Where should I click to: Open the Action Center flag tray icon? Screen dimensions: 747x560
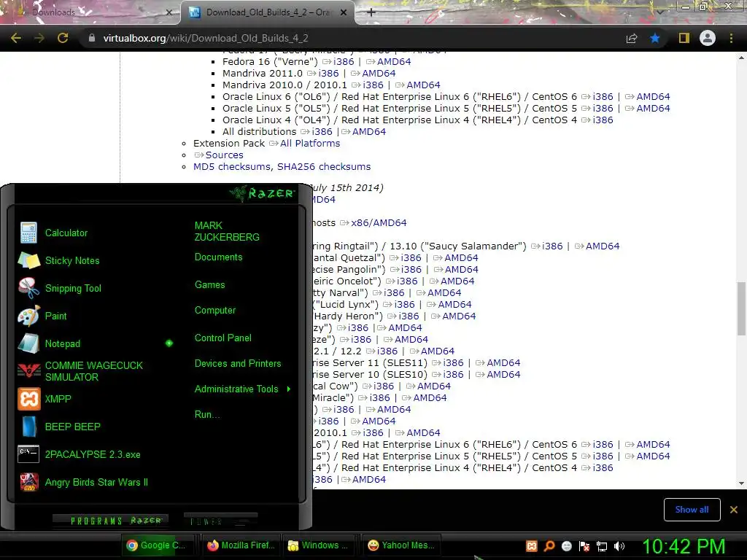click(x=584, y=546)
